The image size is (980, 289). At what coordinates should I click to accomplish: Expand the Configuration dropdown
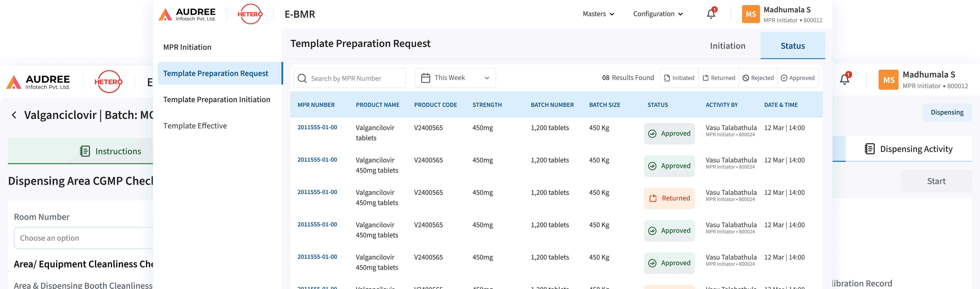[658, 14]
